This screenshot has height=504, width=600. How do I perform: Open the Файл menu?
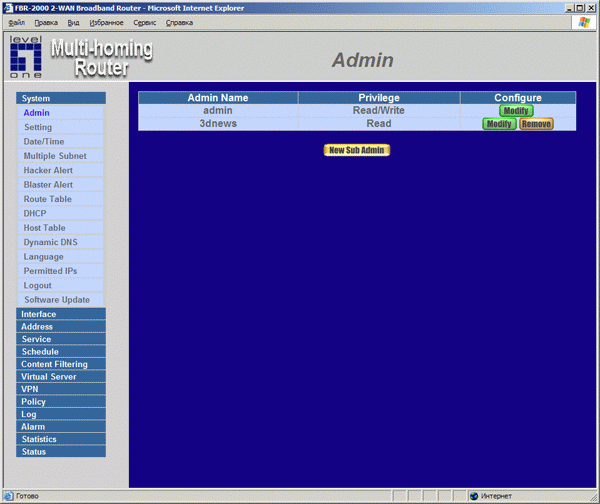pyautogui.click(x=17, y=22)
